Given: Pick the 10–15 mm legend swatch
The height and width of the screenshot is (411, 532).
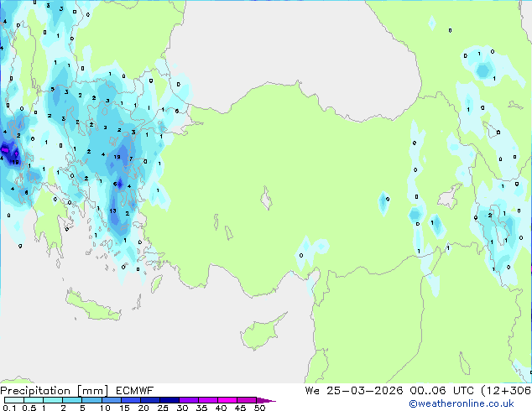Looking at the screenshot, I should [111, 400].
